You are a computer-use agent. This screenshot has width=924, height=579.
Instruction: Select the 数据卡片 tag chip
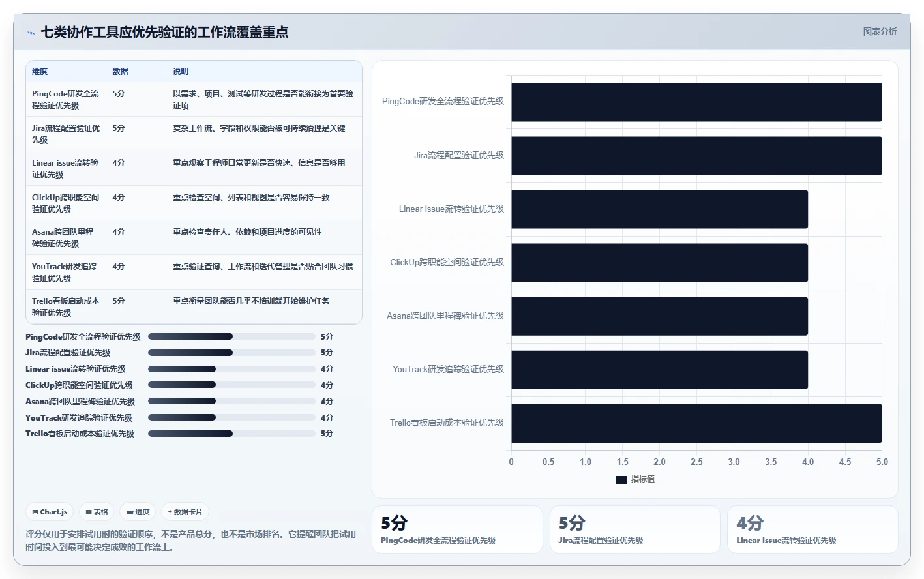click(x=185, y=512)
